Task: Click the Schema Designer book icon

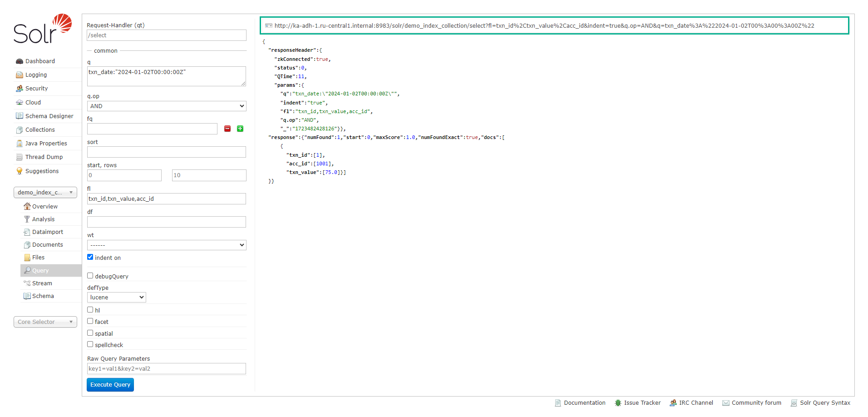Action: tap(20, 116)
